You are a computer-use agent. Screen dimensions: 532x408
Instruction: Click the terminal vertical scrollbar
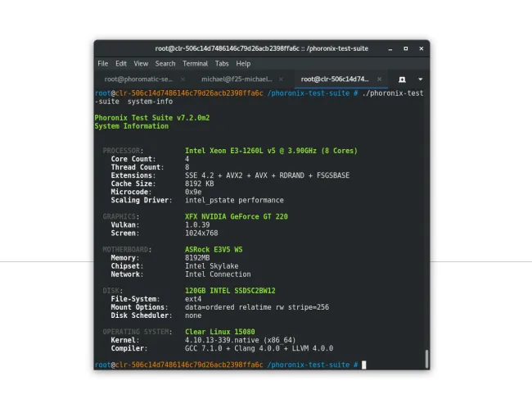click(426, 359)
